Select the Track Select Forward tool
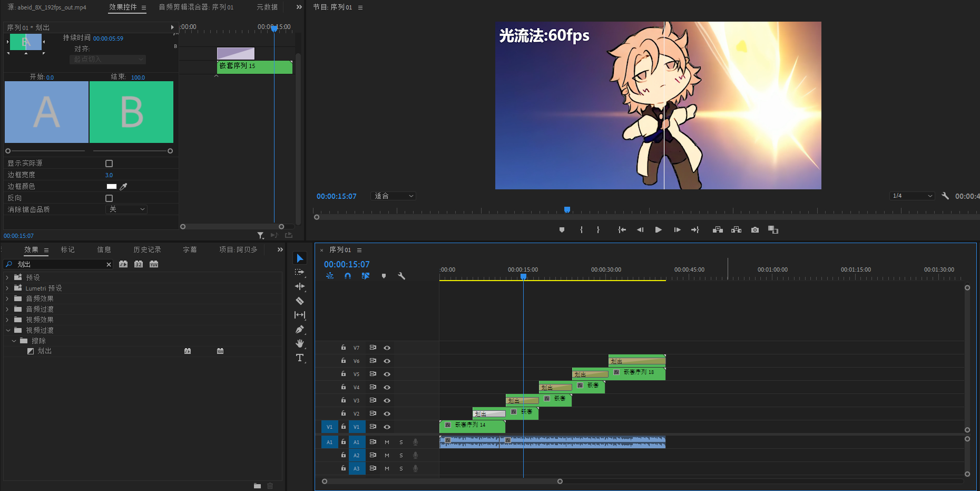The height and width of the screenshot is (491, 980). pos(300,272)
